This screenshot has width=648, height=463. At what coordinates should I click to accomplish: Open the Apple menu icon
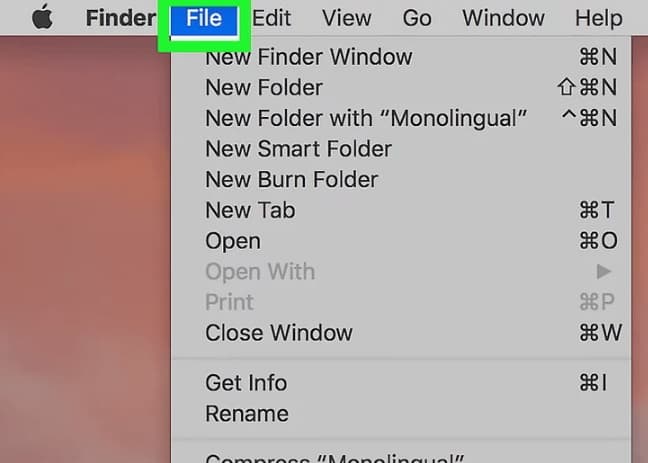pyautogui.click(x=41, y=18)
